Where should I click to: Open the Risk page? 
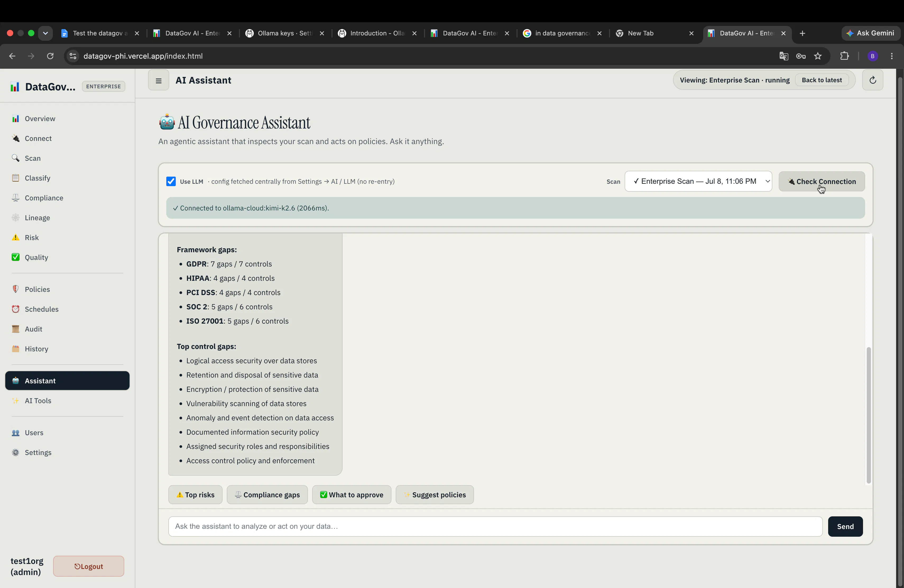(x=67, y=237)
